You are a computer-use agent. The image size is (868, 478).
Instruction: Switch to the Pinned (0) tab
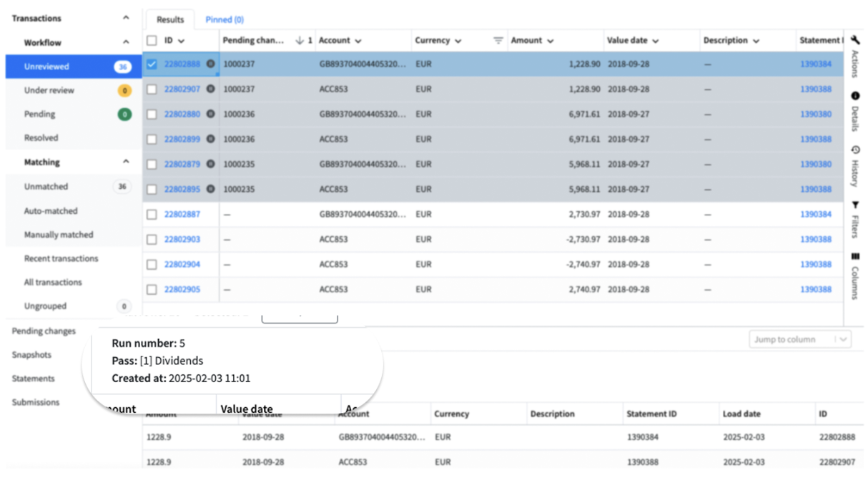(225, 19)
